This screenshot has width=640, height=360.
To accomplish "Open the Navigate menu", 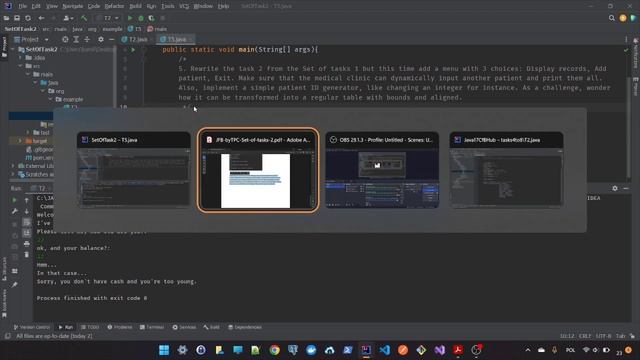I will 73,6.
